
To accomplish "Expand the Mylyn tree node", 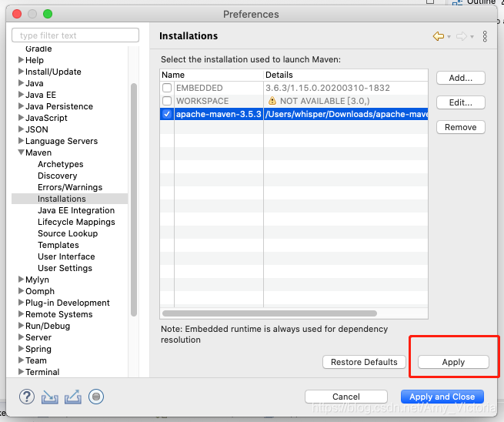I will 21,280.
